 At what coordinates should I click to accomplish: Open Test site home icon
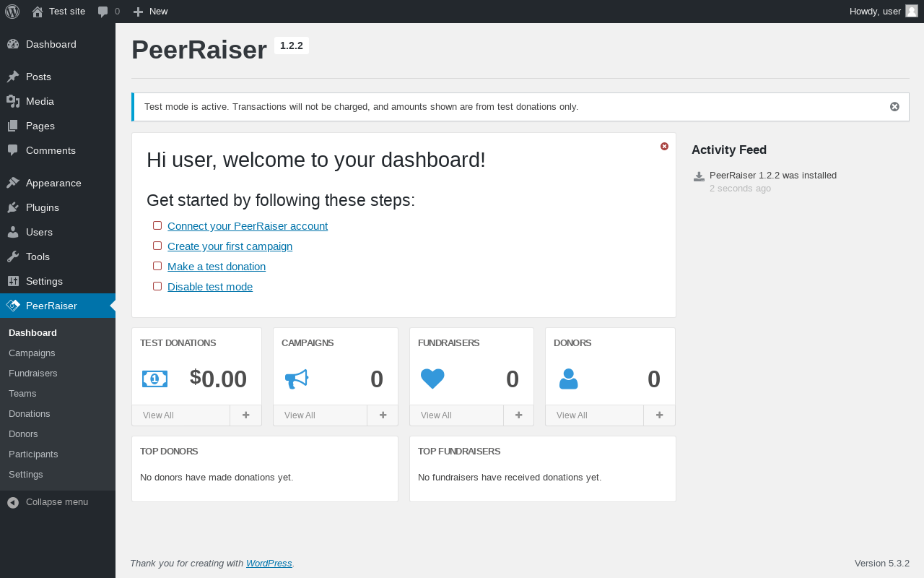click(38, 12)
